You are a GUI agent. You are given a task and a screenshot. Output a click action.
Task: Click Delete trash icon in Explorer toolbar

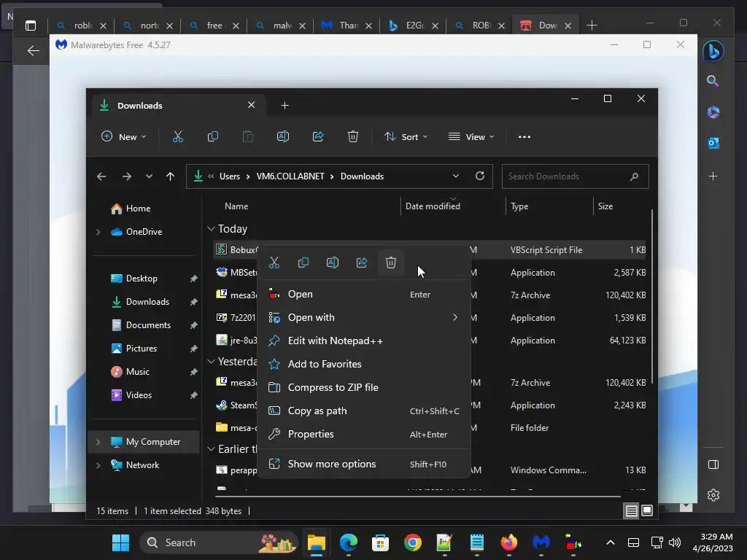(353, 136)
